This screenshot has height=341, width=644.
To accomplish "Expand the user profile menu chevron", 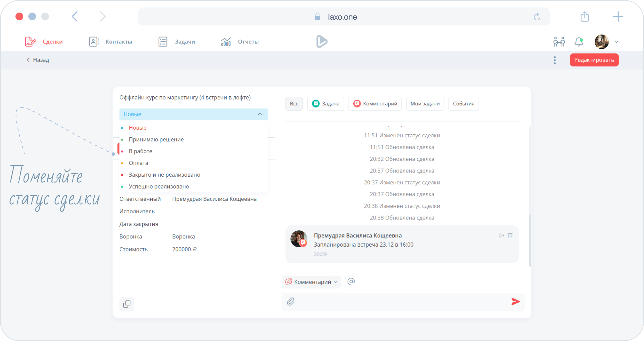I will [616, 42].
